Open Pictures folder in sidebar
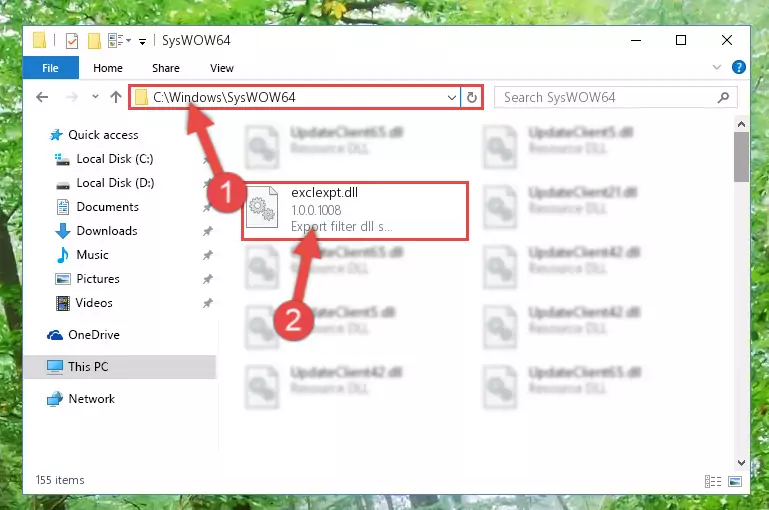Image resolution: width=769 pixels, height=510 pixels. [98, 279]
